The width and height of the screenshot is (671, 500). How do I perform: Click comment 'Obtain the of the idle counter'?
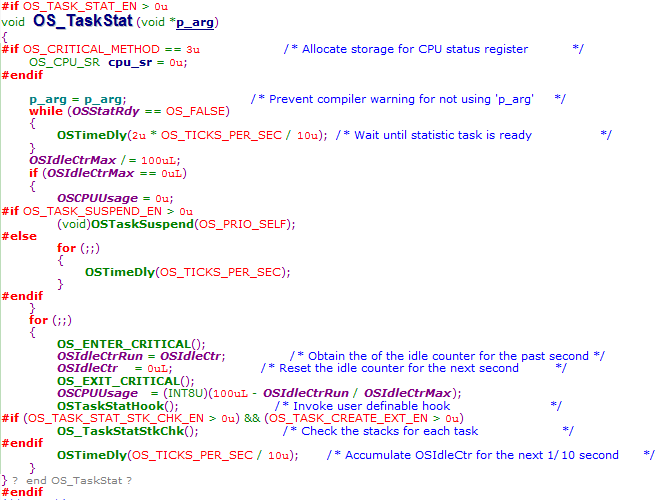coord(447,356)
